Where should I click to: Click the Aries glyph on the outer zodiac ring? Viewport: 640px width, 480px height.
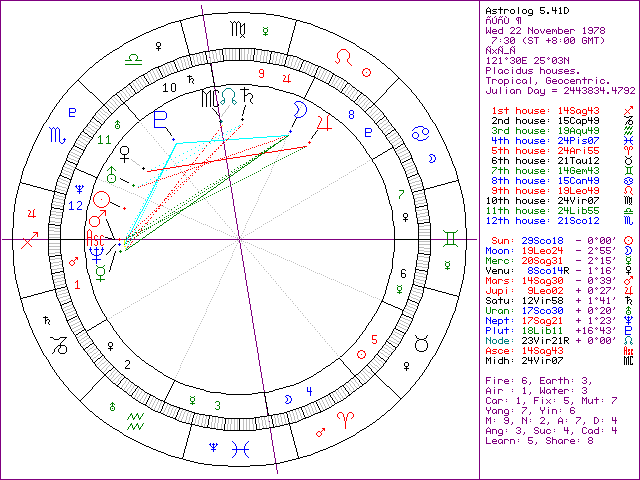[344, 420]
